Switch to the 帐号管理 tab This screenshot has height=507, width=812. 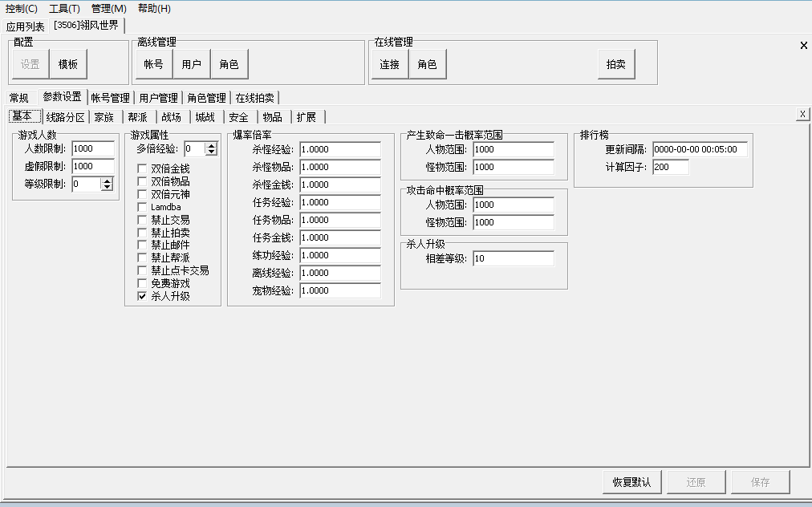coord(110,98)
